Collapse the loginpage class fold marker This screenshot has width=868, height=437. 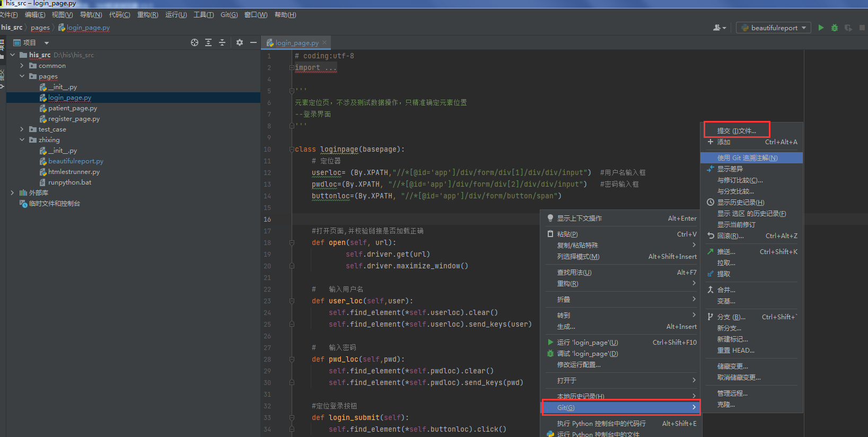point(292,149)
